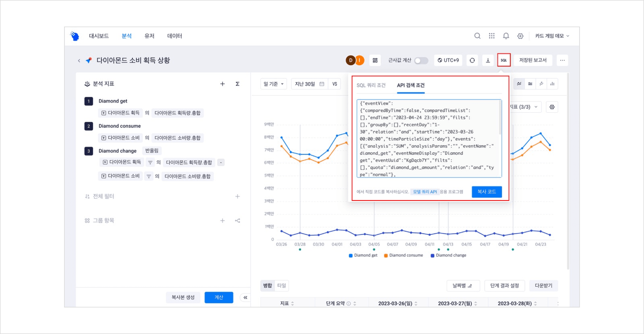Follow the 모델 쿼리 API link
Viewport: 644px width, 334px height.
pyautogui.click(x=425, y=192)
